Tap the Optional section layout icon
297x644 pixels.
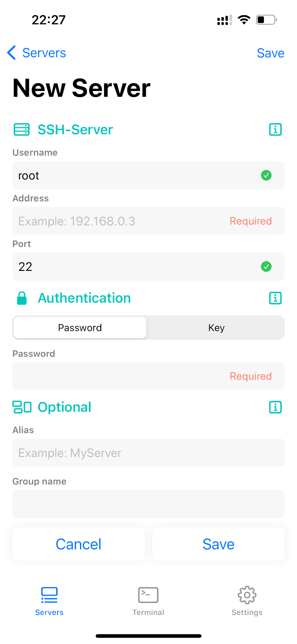pyautogui.click(x=22, y=407)
